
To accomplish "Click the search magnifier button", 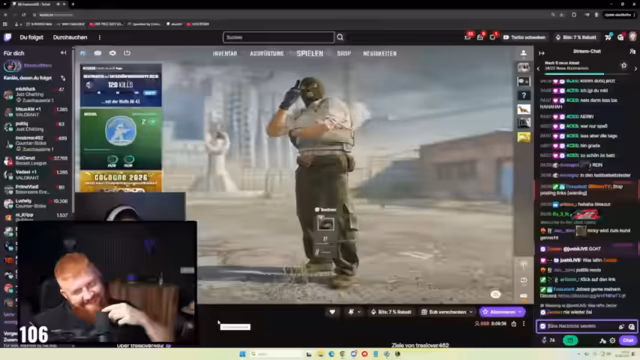I will coord(340,38).
